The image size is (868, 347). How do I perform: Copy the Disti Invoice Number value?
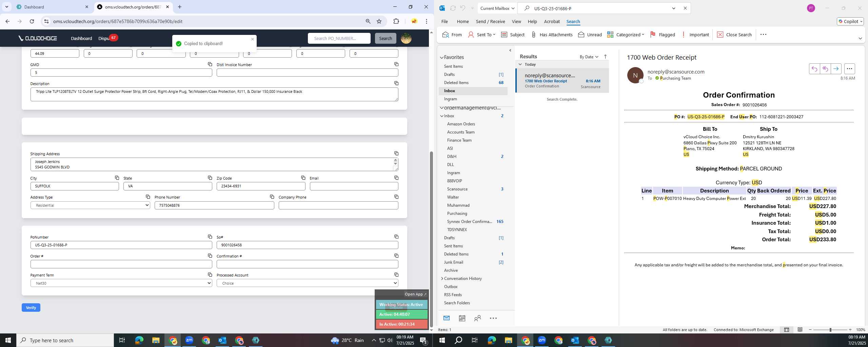(396, 64)
